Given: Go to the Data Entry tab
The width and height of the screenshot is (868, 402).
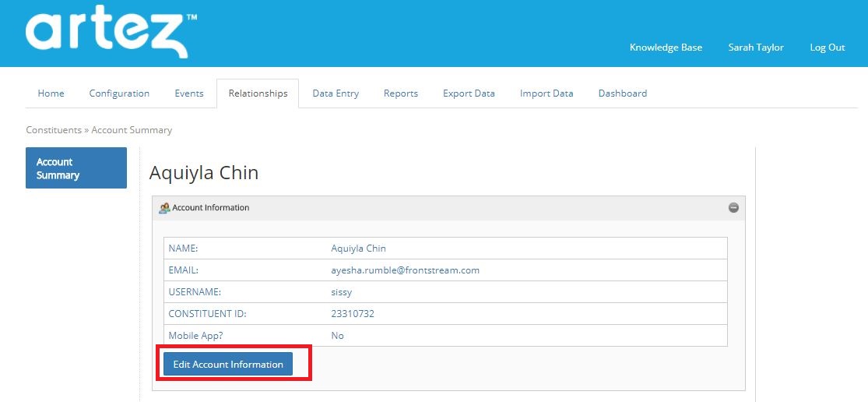Looking at the screenshot, I should [336, 93].
